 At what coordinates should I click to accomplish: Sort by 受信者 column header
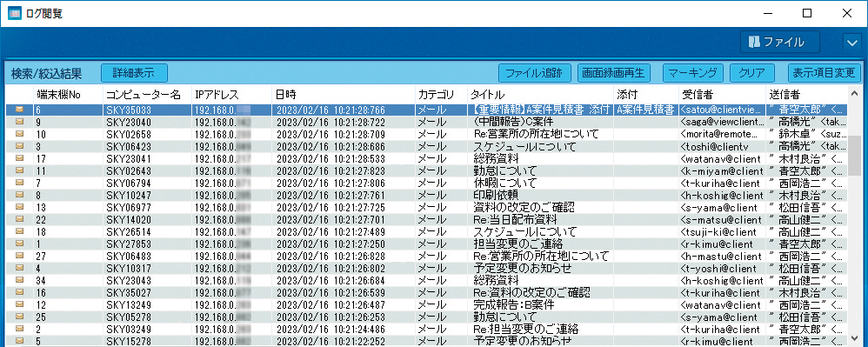[722, 94]
